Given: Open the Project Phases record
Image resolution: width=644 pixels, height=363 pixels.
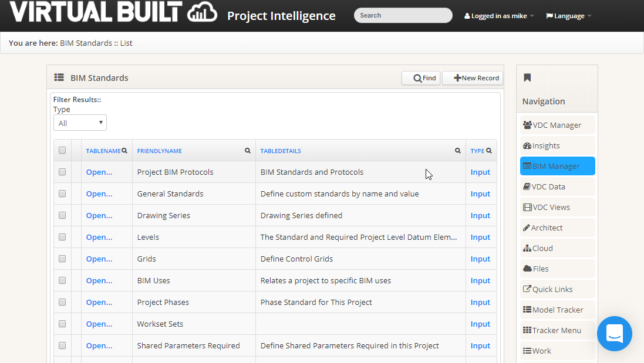Looking at the screenshot, I should [99, 303].
